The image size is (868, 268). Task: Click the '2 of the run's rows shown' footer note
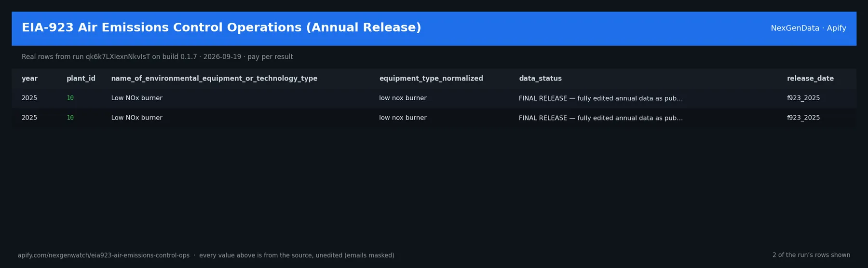[x=811, y=255]
